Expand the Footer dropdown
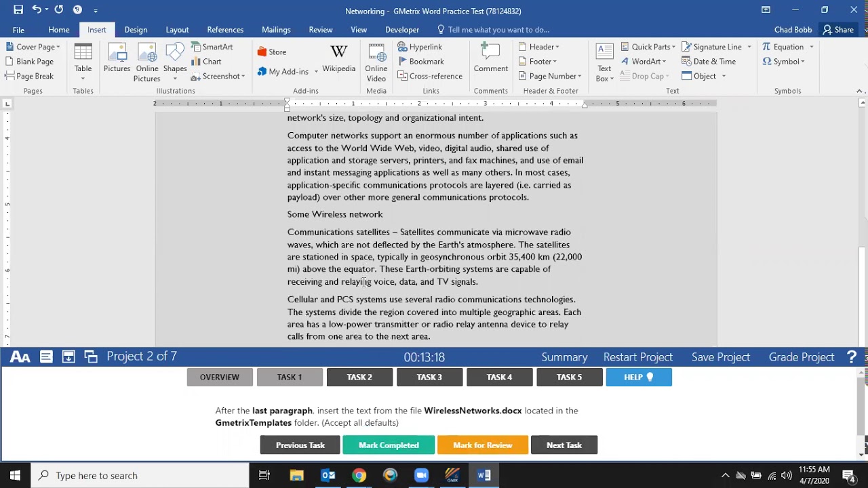Image resolution: width=868 pixels, height=488 pixels. [x=537, y=62]
